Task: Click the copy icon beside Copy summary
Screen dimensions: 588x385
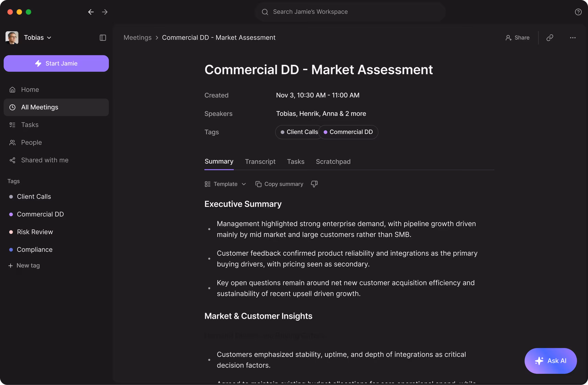Action: [258, 184]
